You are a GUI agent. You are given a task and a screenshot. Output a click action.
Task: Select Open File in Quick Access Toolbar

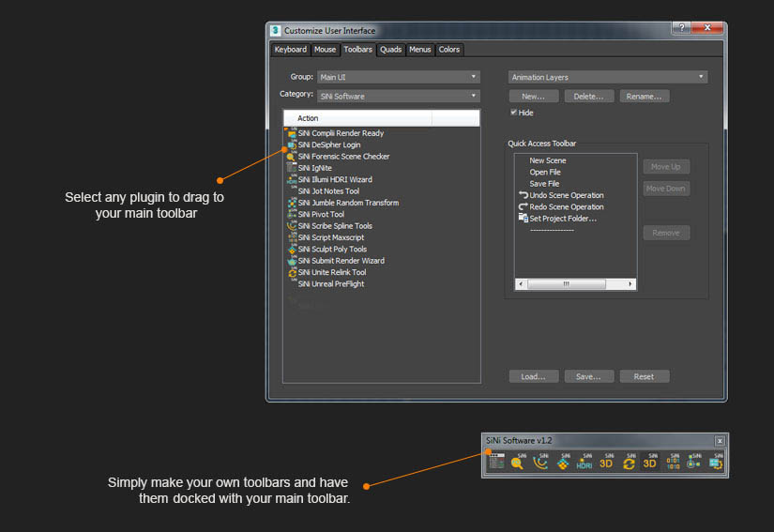click(545, 173)
